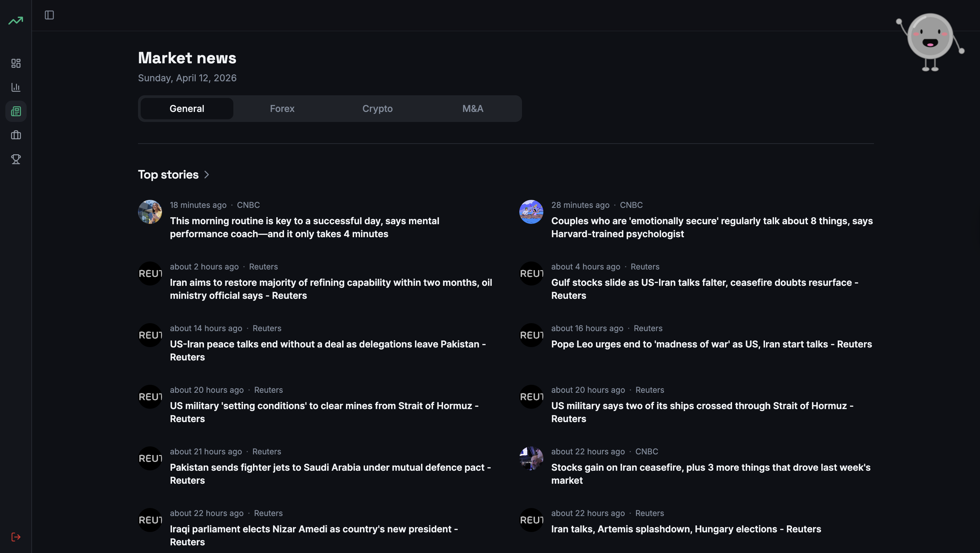Viewport: 980px width, 553px height.
Task: Expand Top stories chevron arrow
Action: 207,175
